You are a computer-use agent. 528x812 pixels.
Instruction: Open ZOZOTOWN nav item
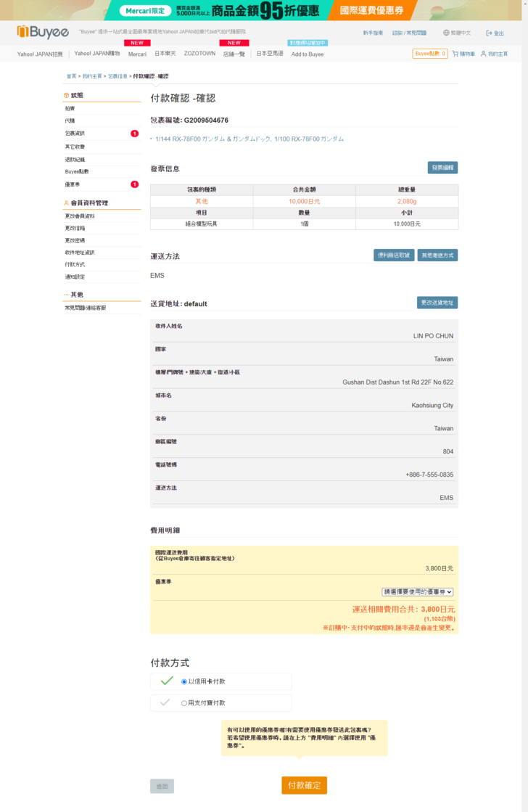click(x=199, y=54)
